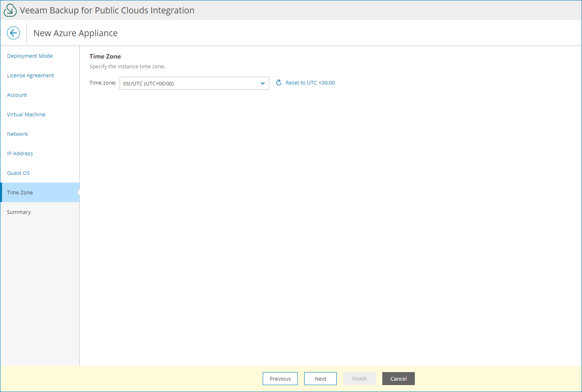Viewport: 582px width, 392px height.
Task: Switch to the Account step
Action: (17, 95)
